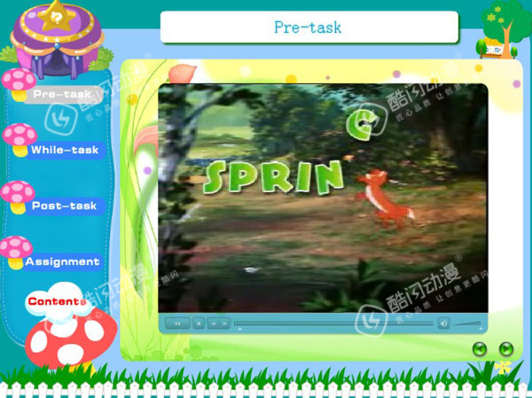Screen dimensions: 532x398
Task: Rewind the video player
Action: pos(214,324)
